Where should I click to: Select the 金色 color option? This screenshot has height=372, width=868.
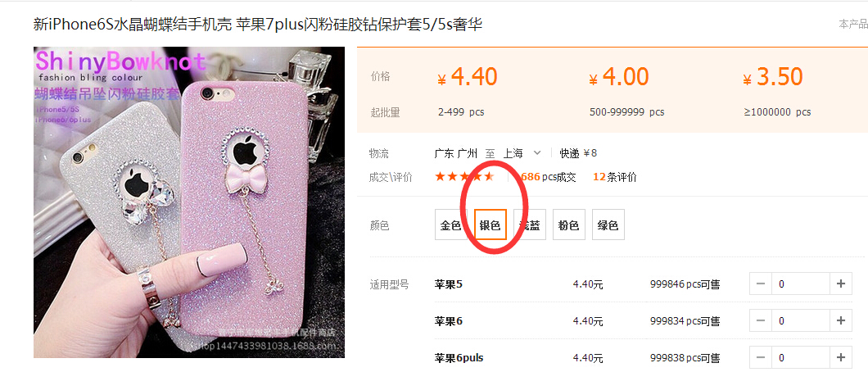[450, 225]
